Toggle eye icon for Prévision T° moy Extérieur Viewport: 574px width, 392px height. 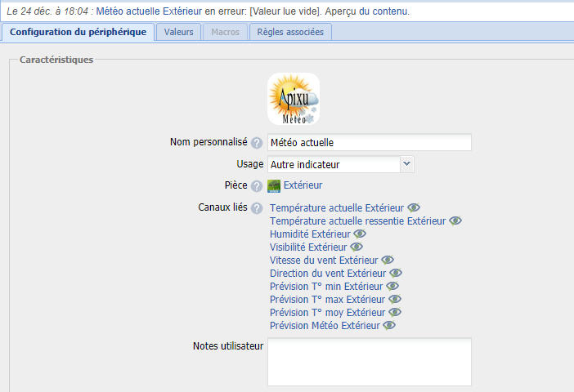point(395,312)
